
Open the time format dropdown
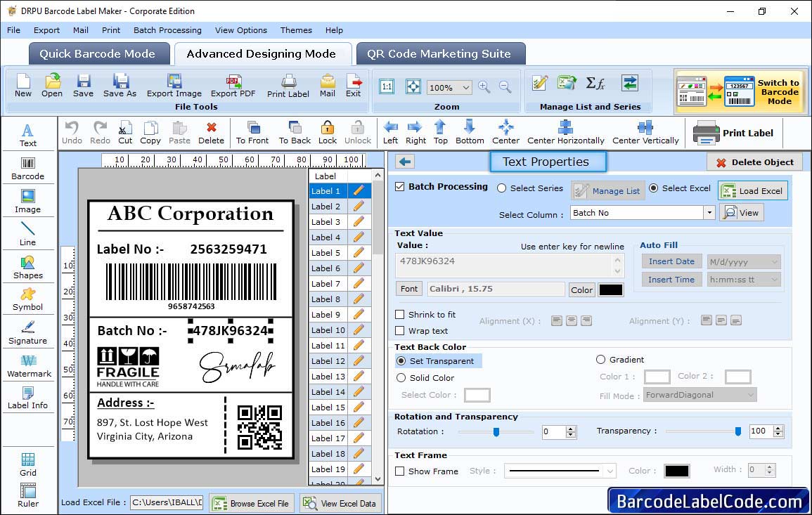774,280
